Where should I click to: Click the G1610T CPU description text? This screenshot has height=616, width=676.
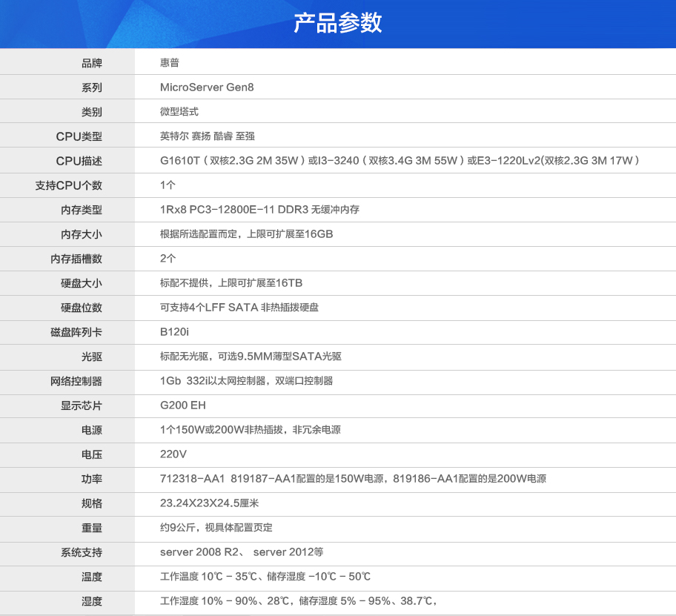(400, 160)
